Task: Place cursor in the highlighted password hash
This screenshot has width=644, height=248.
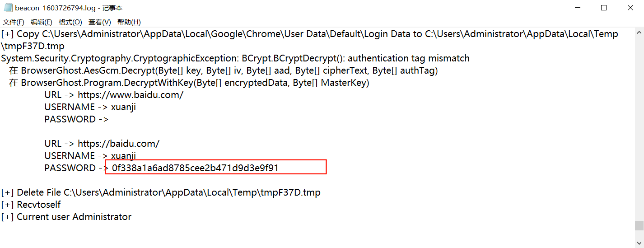Action: pyautogui.click(x=195, y=168)
